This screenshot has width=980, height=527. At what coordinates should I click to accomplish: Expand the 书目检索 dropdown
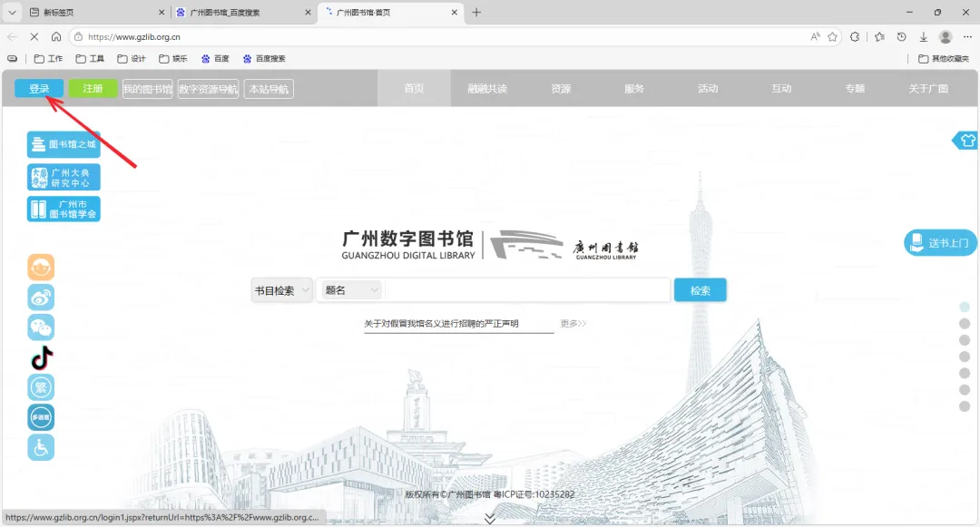click(x=282, y=290)
